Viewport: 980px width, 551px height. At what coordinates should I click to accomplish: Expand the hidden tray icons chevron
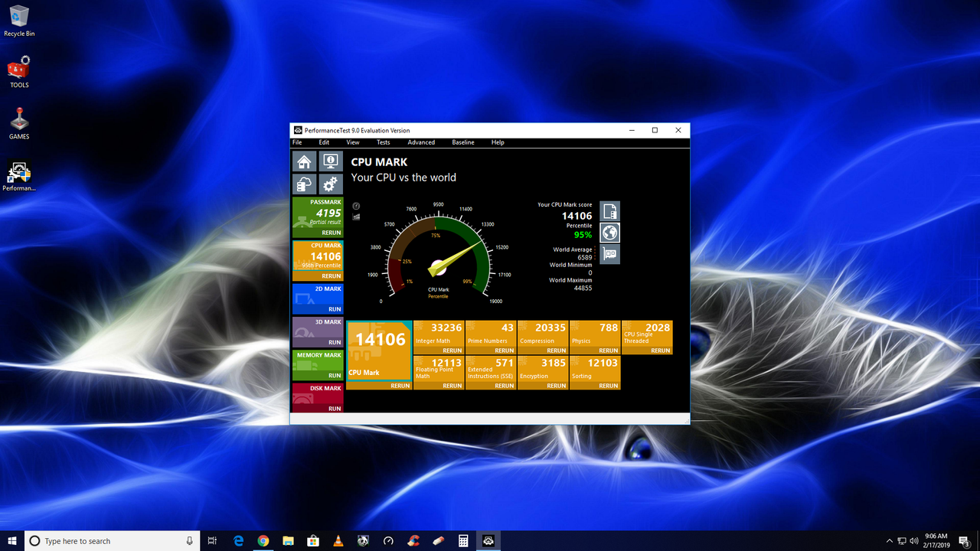[x=889, y=541]
